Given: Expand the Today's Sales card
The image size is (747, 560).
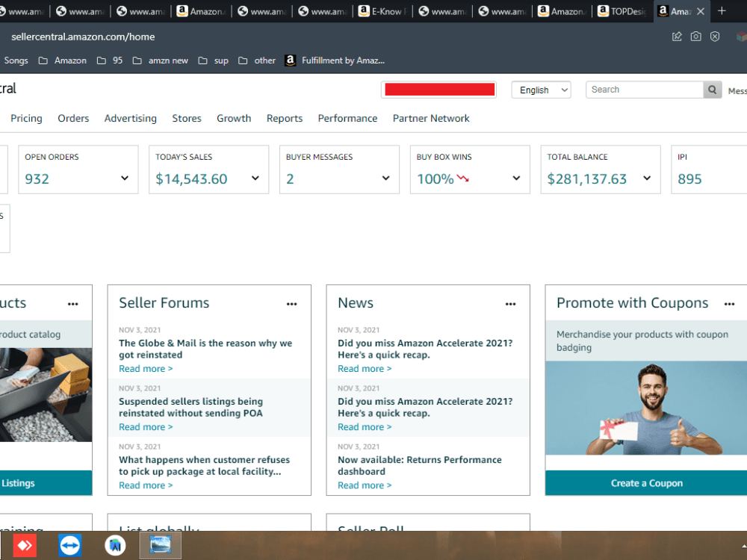Looking at the screenshot, I should pos(255,178).
